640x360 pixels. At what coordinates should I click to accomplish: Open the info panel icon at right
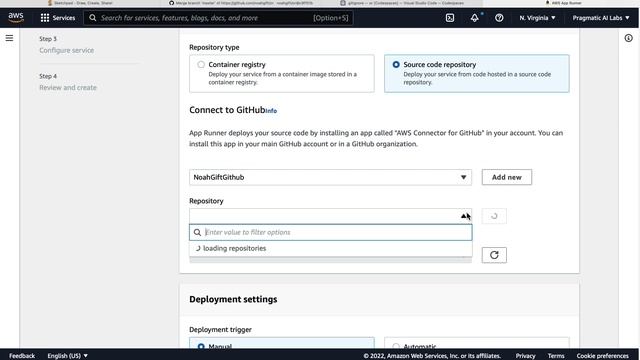(x=629, y=38)
